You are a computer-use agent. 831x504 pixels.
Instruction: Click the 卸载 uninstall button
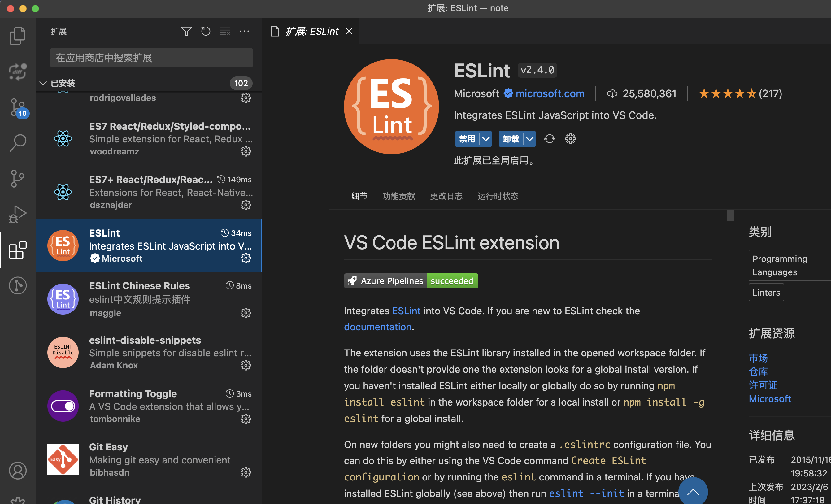click(511, 139)
